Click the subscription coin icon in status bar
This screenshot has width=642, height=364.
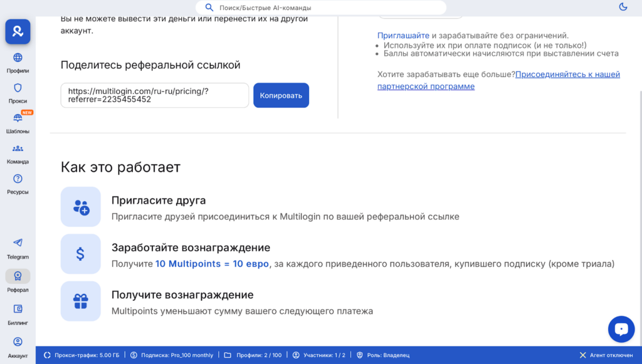(134, 355)
